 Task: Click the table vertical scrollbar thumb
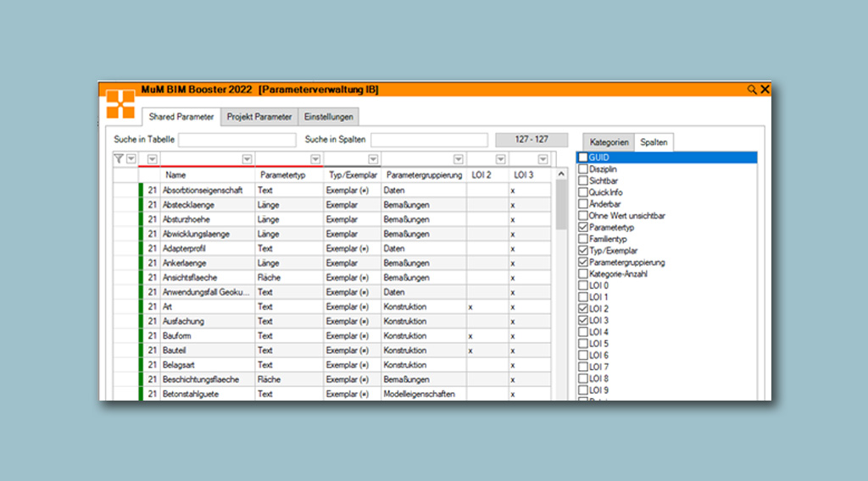pos(561,205)
